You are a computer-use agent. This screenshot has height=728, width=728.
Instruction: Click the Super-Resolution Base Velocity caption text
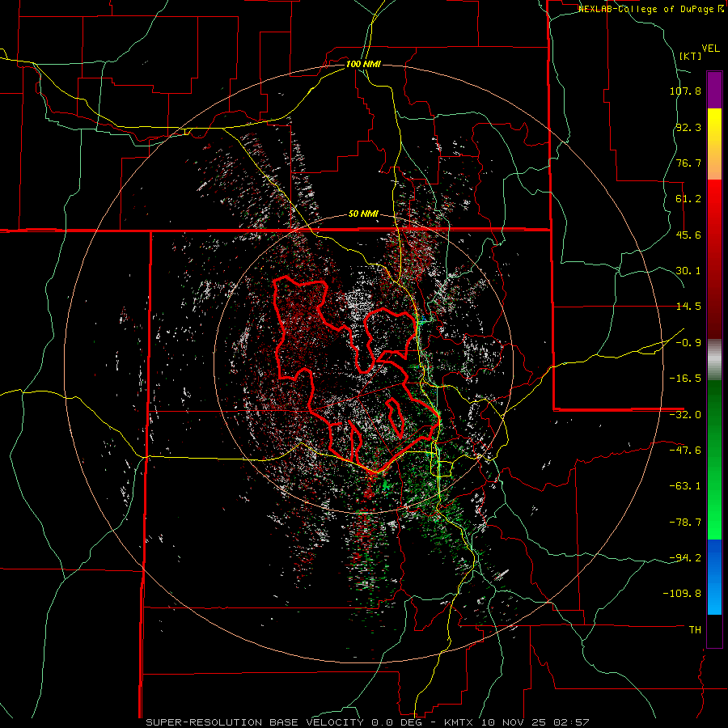[368, 722]
